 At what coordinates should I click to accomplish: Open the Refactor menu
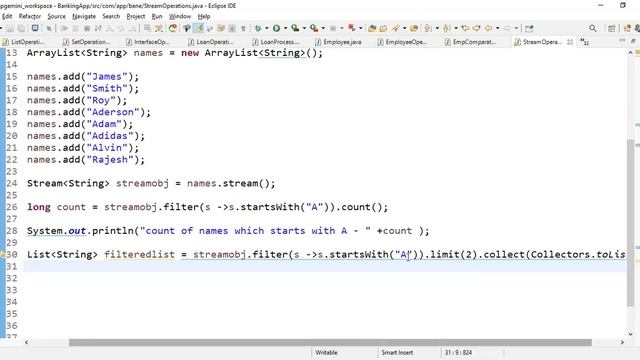pos(30,16)
